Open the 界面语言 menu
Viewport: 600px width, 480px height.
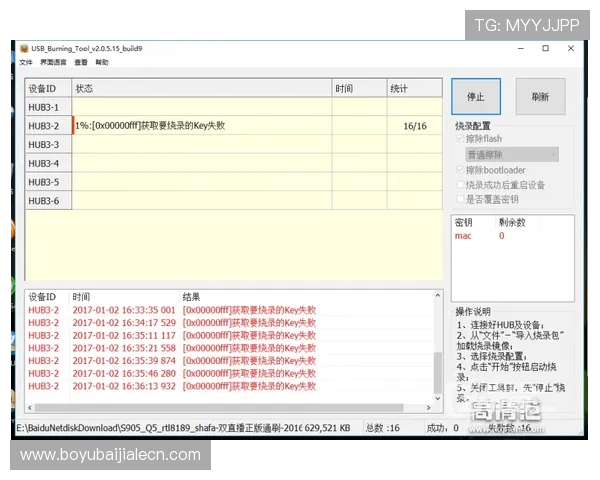pos(53,62)
